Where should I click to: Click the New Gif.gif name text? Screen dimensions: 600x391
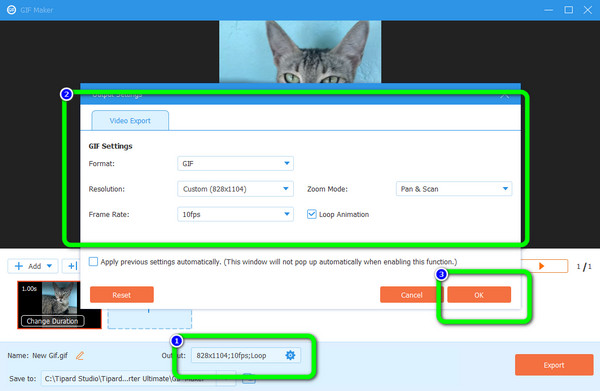coord(50,355)
